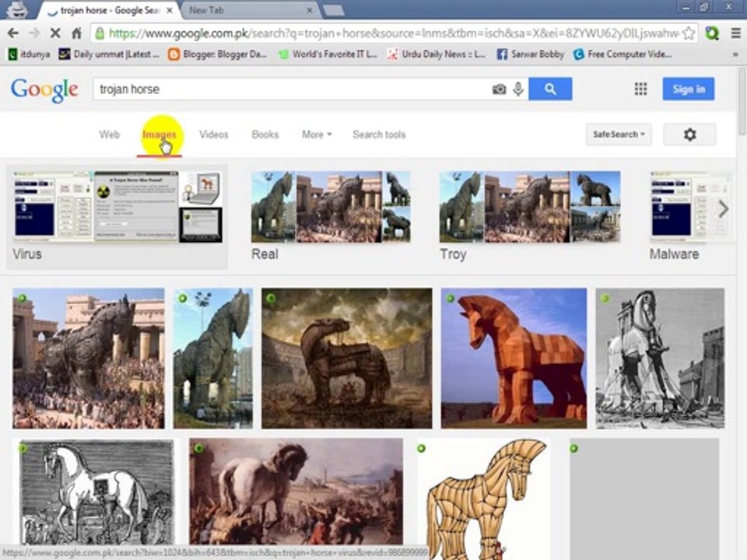The width and height of the screenshot is (747, 560).
Task: Switch to the Videos tab
Action: [x=213, y=135]
